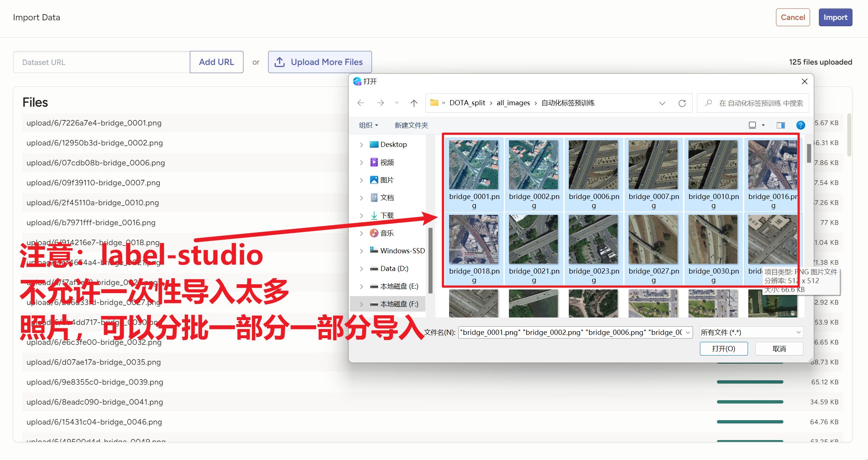The height and width of the screenshot is (460, 868).
Task: Open the file dialog help icon
Action: pyautogui.click(x=800, y=125)
